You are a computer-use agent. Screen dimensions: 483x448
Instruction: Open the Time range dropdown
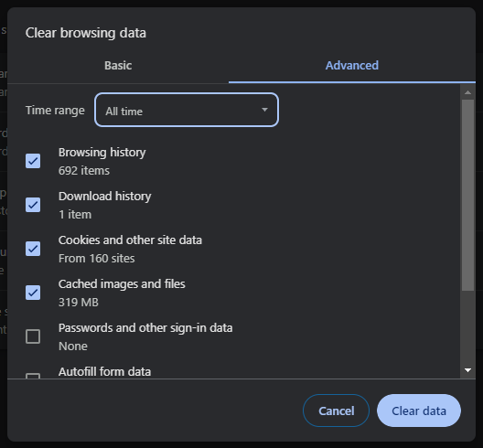point(187,110)
